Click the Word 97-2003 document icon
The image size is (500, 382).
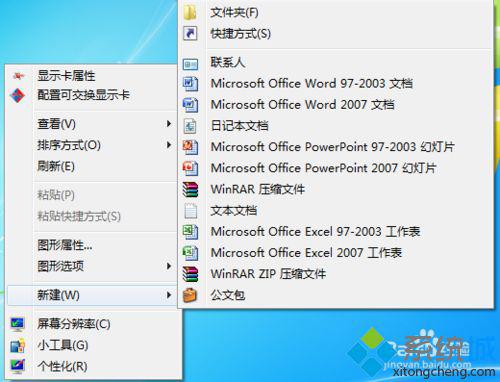pyautogui.click(x=190, y=84)
